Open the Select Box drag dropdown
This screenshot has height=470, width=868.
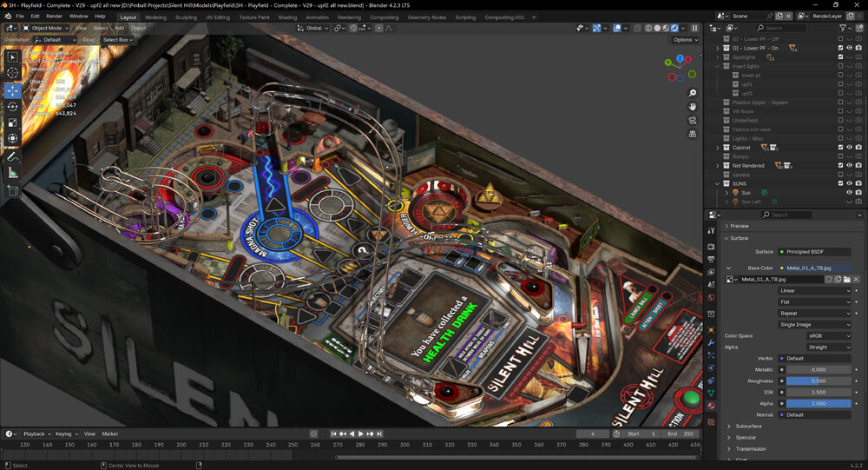(x=117, y=40)
